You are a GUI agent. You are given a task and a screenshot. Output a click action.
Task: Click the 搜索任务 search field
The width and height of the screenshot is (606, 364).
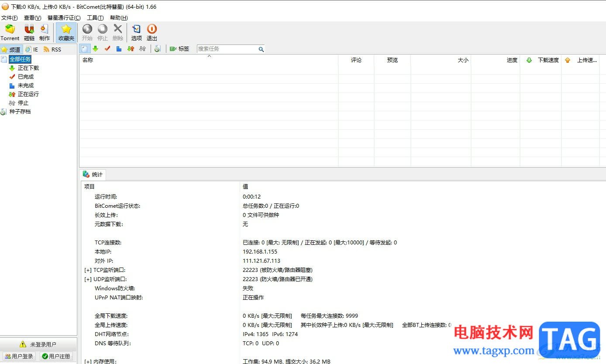[227, 49]
